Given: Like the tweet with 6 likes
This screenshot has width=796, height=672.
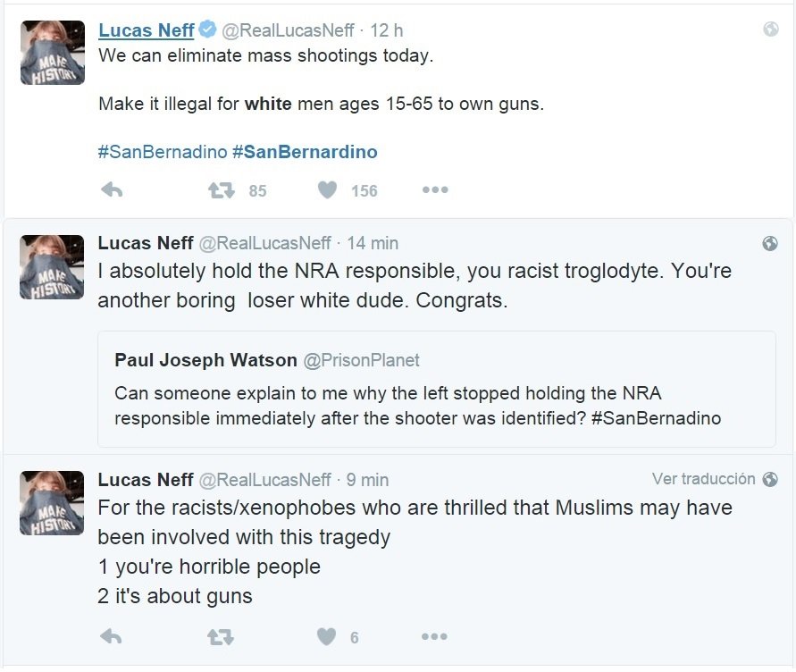Looking at the screenshot, I should 328,636.
